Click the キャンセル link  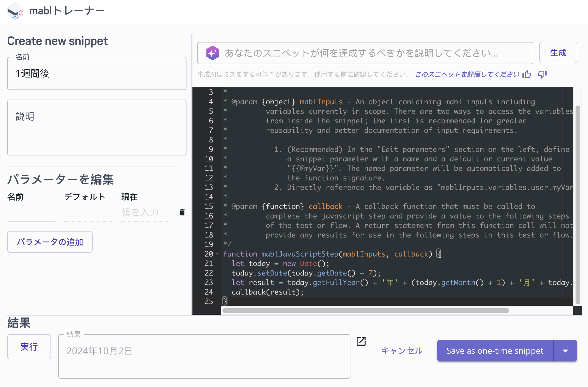402,350
